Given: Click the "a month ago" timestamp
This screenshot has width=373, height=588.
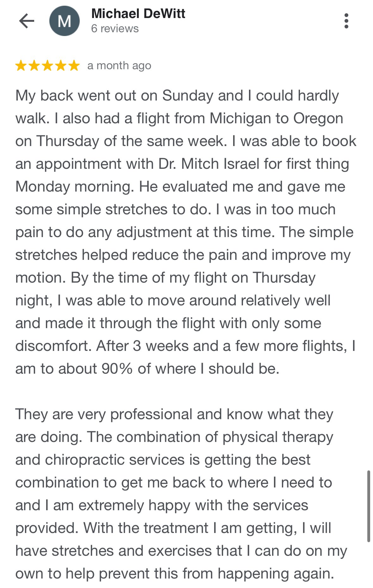Looking at the screenshot, I should [119, 66].
